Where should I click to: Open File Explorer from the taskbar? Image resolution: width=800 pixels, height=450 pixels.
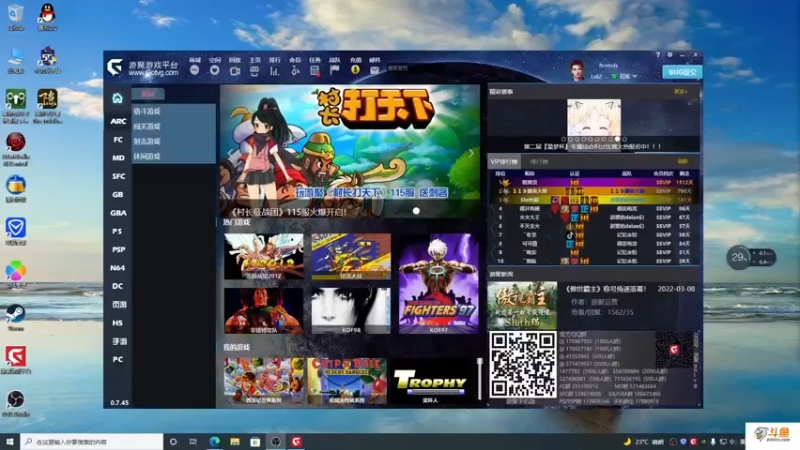point(235,441)
